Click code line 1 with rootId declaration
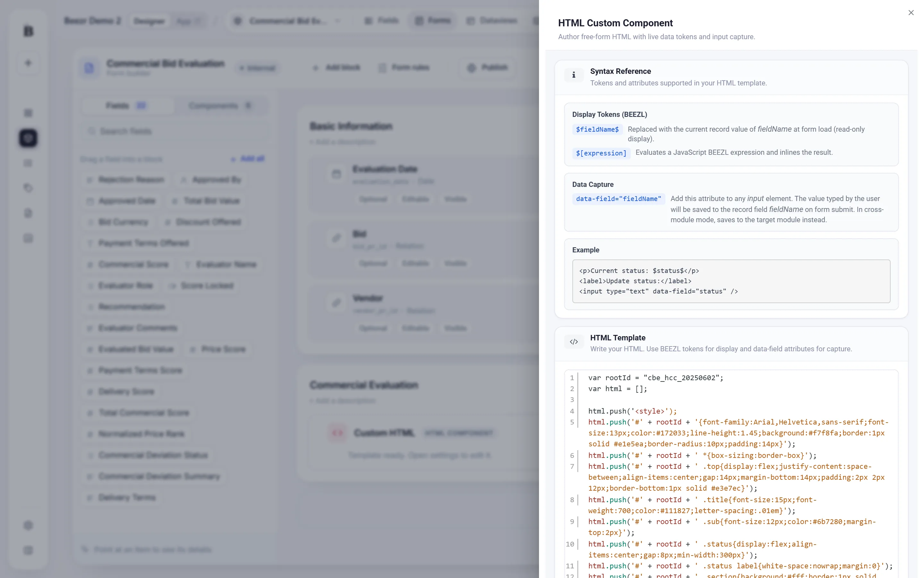Screen dimensions: 924x578 (x=655, y=378)
